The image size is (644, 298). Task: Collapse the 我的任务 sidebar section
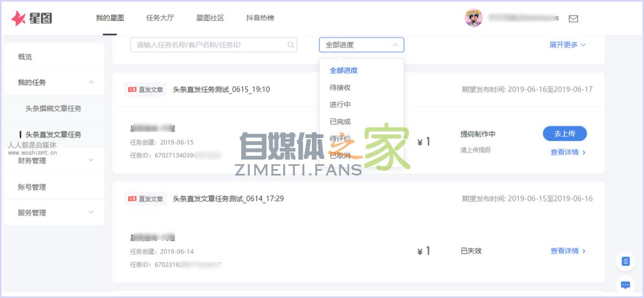91,82
